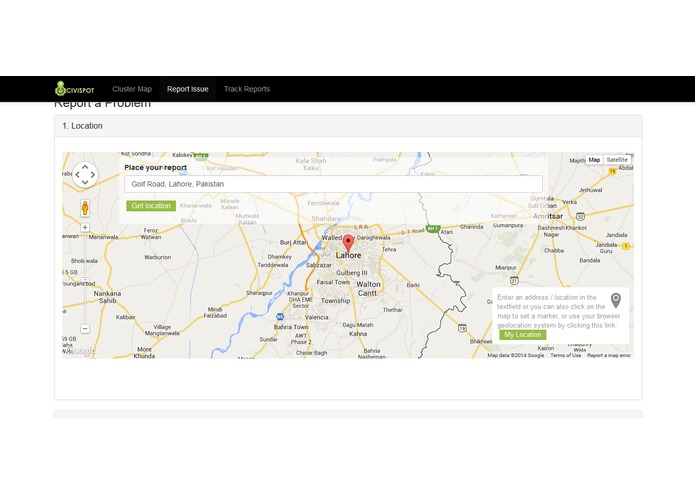Click the Place your report heading

pos(156,167)
